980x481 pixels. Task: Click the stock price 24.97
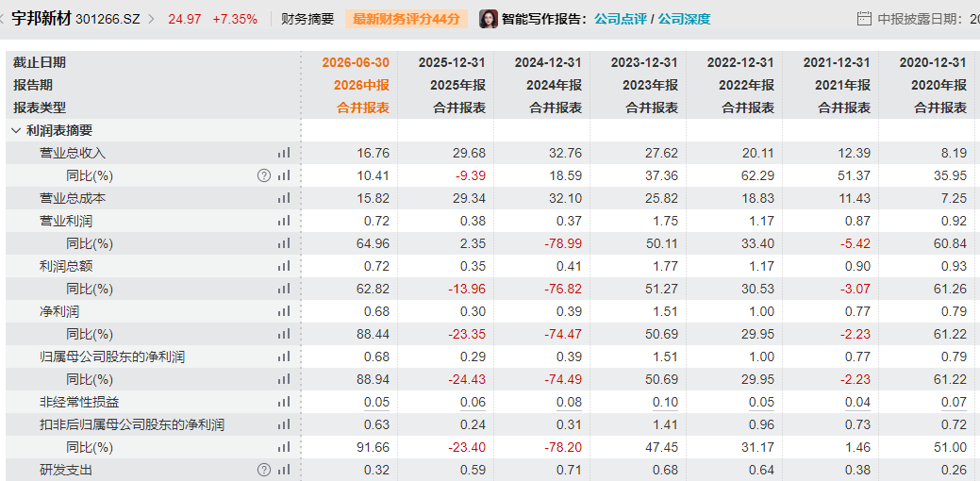pyautogui.click(x=185, y=19)
